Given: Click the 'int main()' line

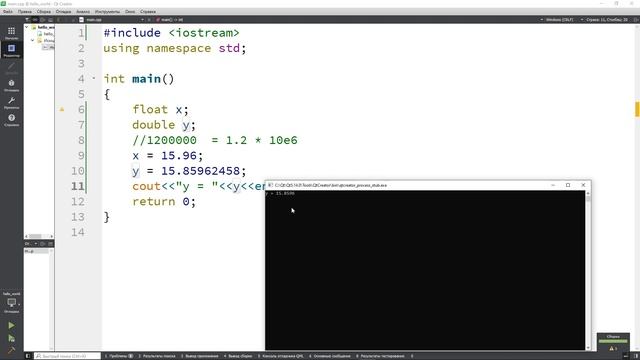Looking at the screenshot, I should pos(139,79).
